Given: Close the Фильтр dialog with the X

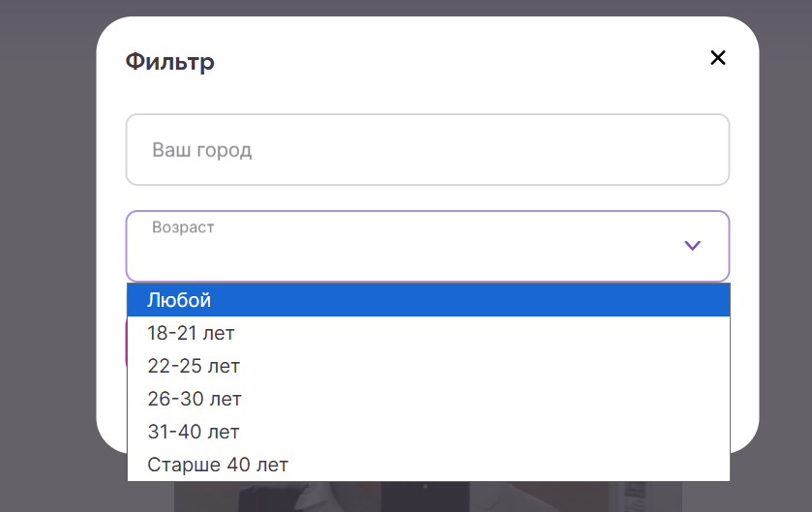Looking at the screenshot, I should tap(717, 58).
